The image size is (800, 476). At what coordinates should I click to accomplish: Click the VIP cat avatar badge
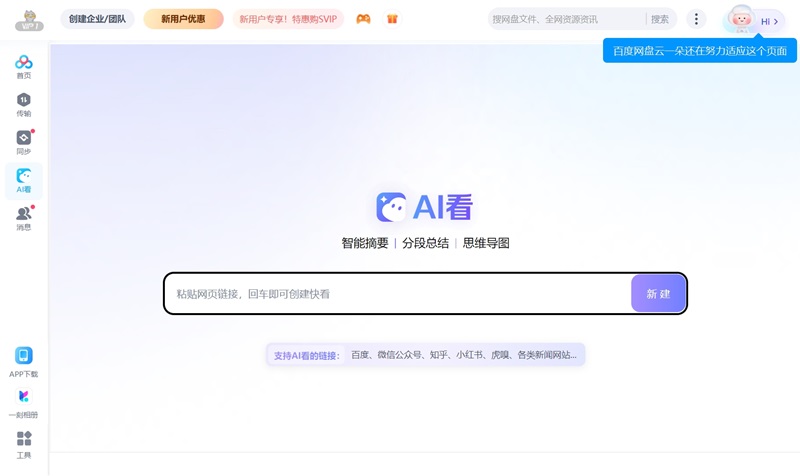click(x=30, y=21)
